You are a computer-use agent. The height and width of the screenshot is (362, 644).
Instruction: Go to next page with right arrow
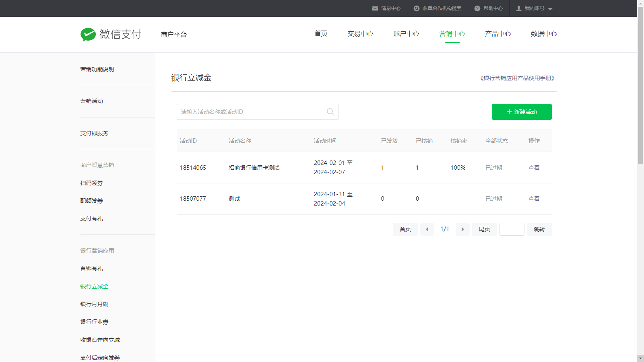pyautogui.click(x=462, y=229)
